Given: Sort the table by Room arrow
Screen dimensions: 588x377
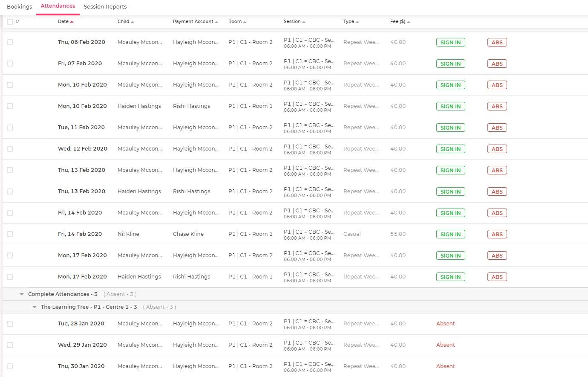Looking at the screenshot, I should tap(245, 22).
